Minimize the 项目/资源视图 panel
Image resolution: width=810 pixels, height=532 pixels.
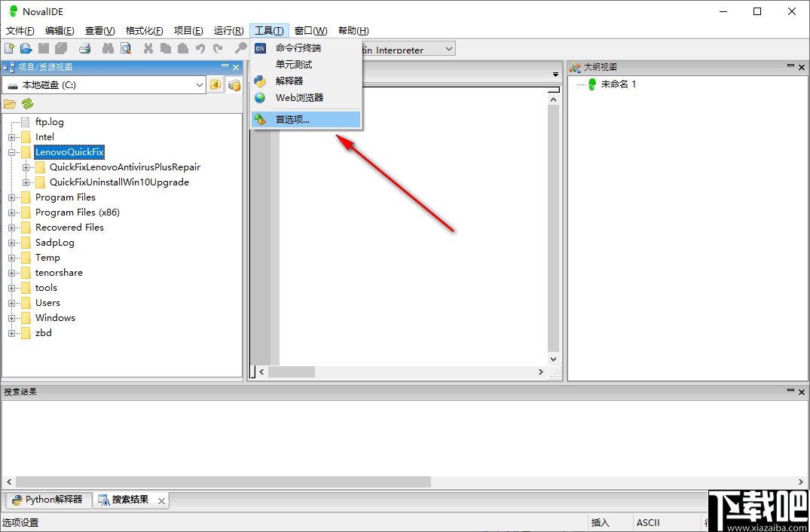tap(225, 66)
